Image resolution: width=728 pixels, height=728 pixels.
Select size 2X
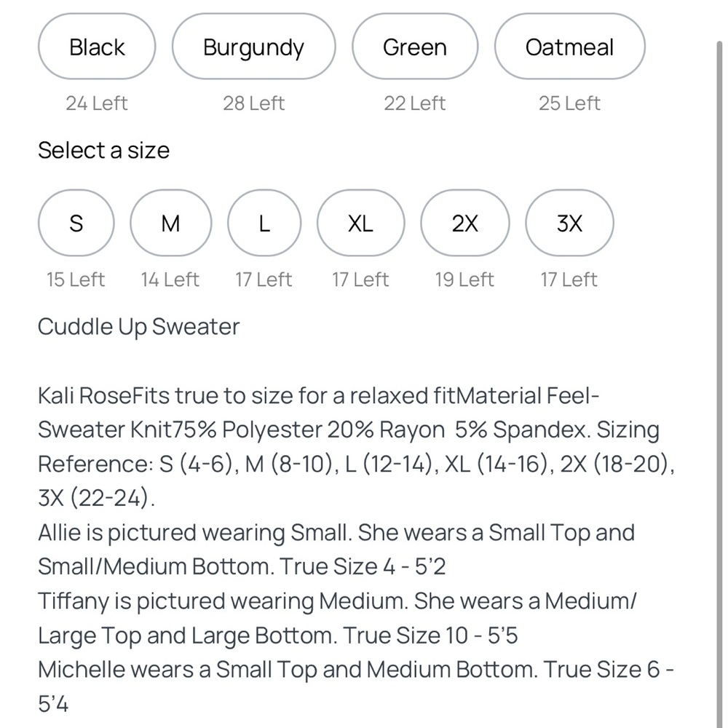coord(464,223)
